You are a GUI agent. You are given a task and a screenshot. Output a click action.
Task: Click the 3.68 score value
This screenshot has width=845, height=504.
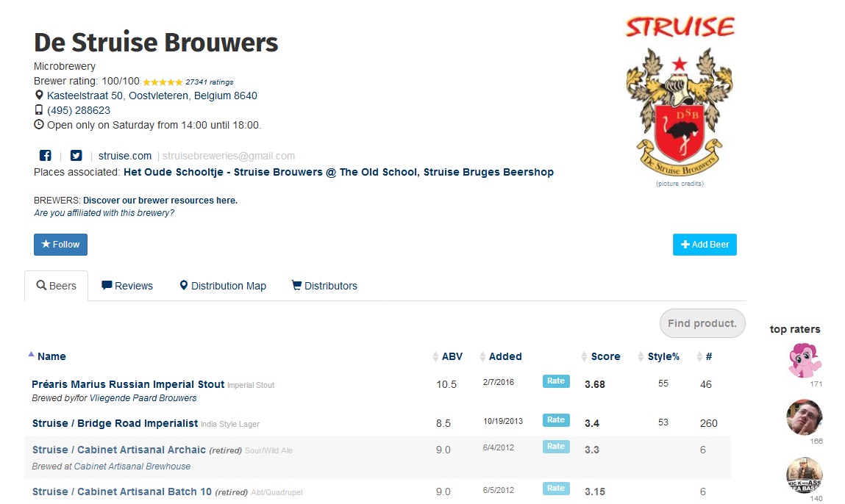(595, 384)
